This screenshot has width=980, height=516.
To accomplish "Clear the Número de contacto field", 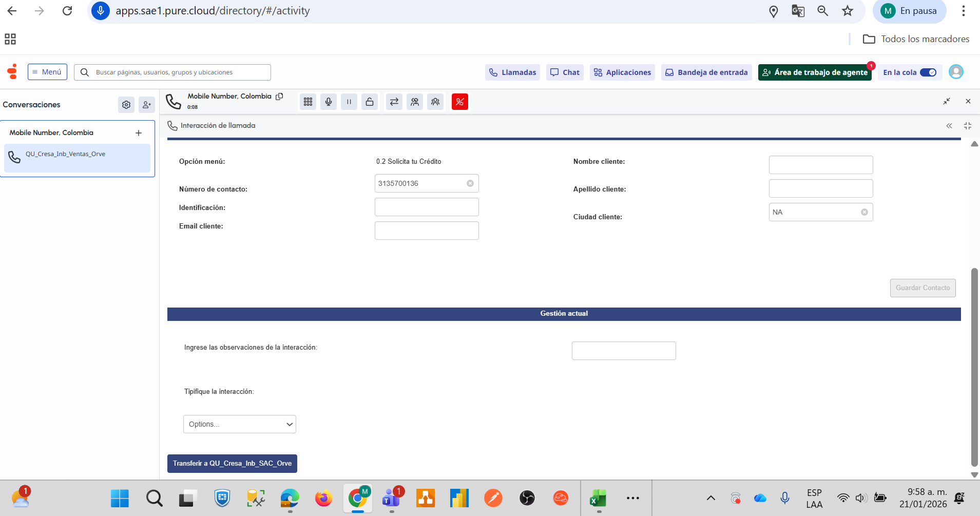I will 470,183.
